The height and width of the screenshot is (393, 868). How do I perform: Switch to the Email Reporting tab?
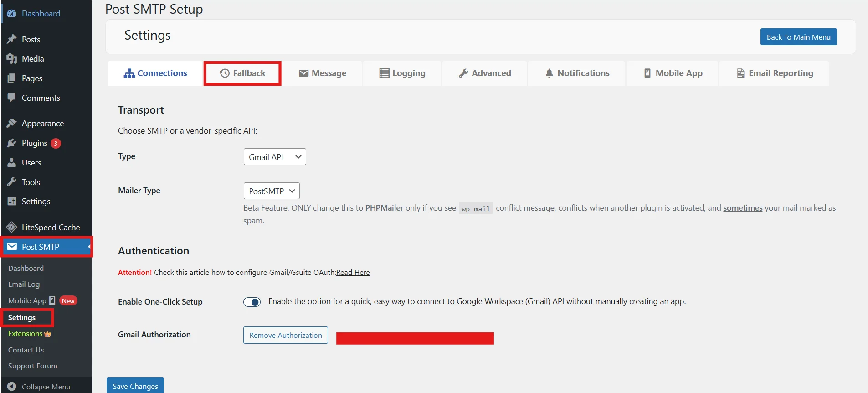click(x=775, y=73)
